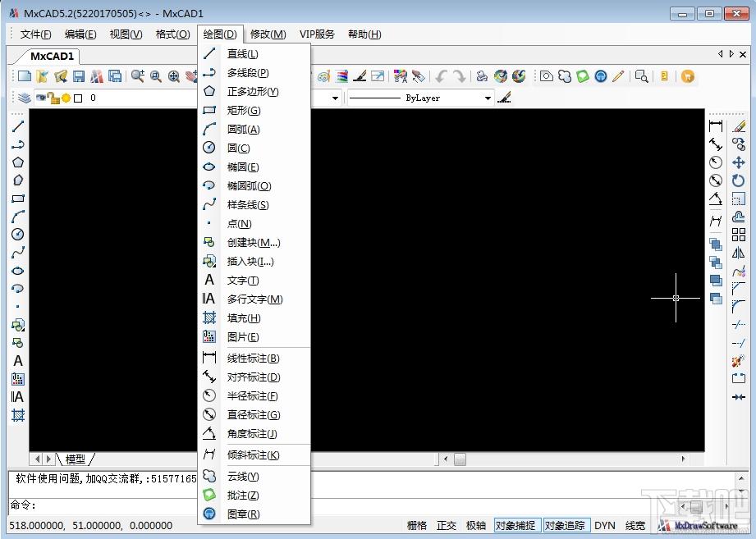Choose 直线(L) from draw menu
This screenshot has width=756, height=539.
coord(254,54)
